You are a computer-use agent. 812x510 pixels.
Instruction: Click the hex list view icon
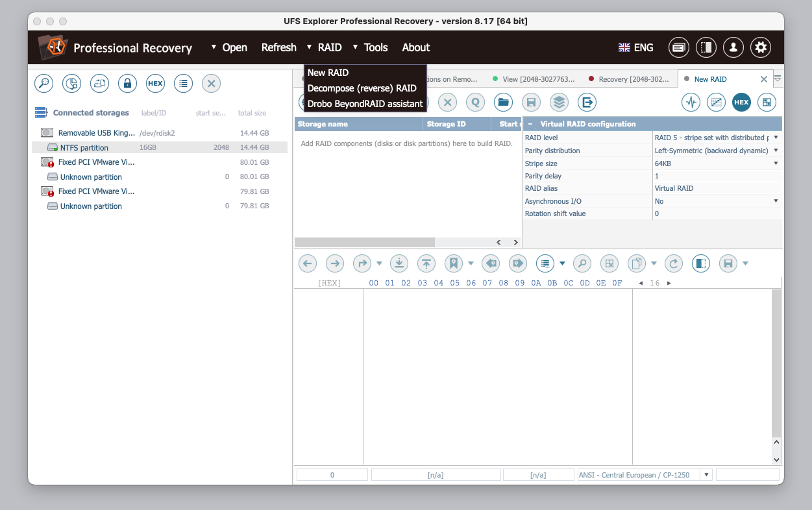(x=545, y=263)
